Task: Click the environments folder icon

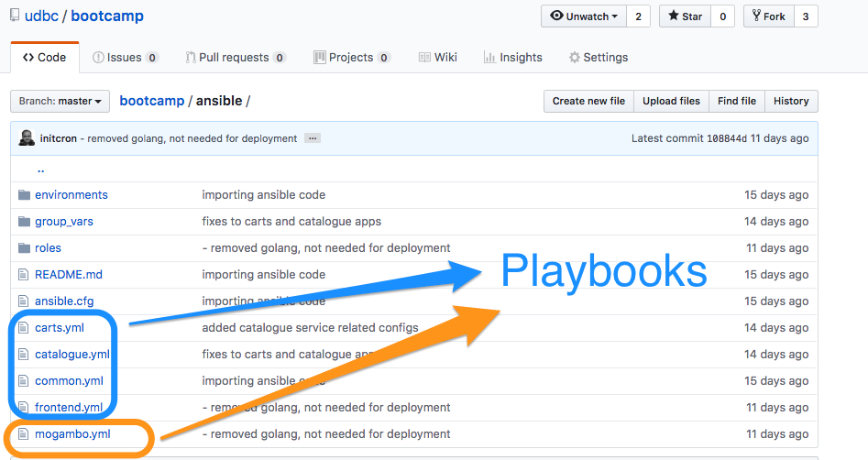Action: tap(24, 195)
